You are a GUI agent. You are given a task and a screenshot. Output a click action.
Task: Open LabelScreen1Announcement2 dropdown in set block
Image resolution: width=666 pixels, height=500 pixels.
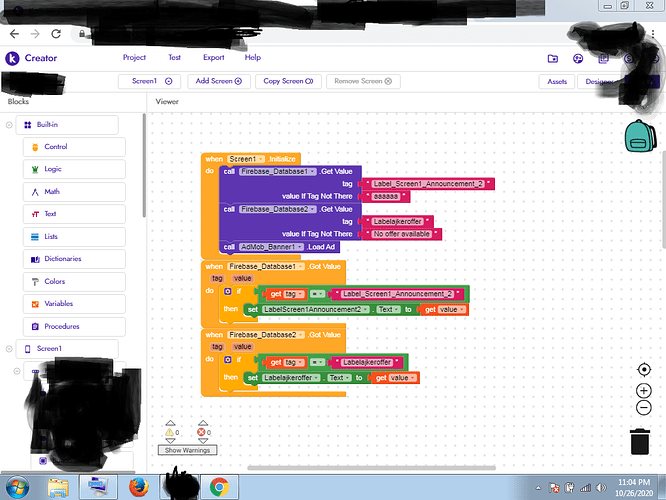(x=316, y=309)
